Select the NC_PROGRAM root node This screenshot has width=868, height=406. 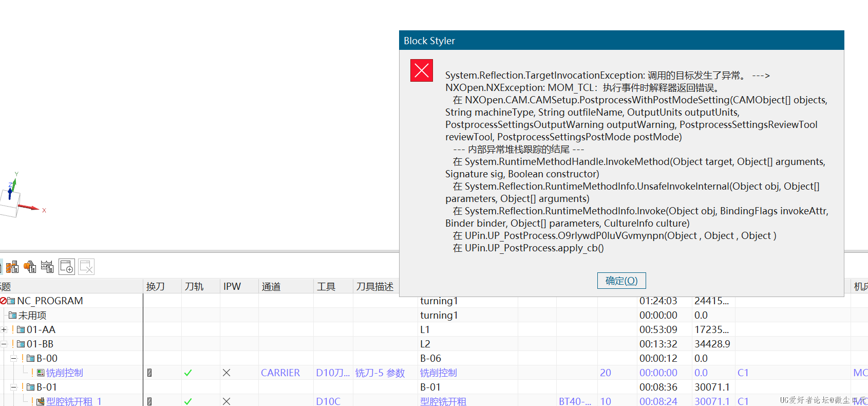tap(50, 301)
